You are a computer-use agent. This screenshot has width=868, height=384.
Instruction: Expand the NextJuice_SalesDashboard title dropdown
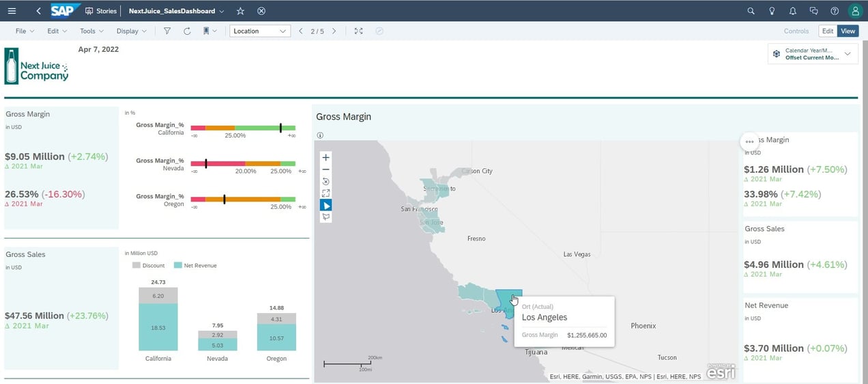221,11
